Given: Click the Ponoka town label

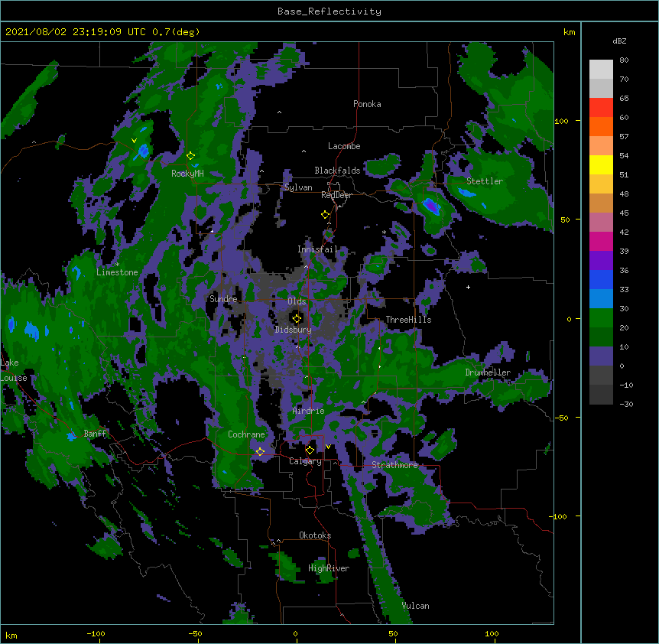Looking at the screenshot, I should click(x=367, y=104).
